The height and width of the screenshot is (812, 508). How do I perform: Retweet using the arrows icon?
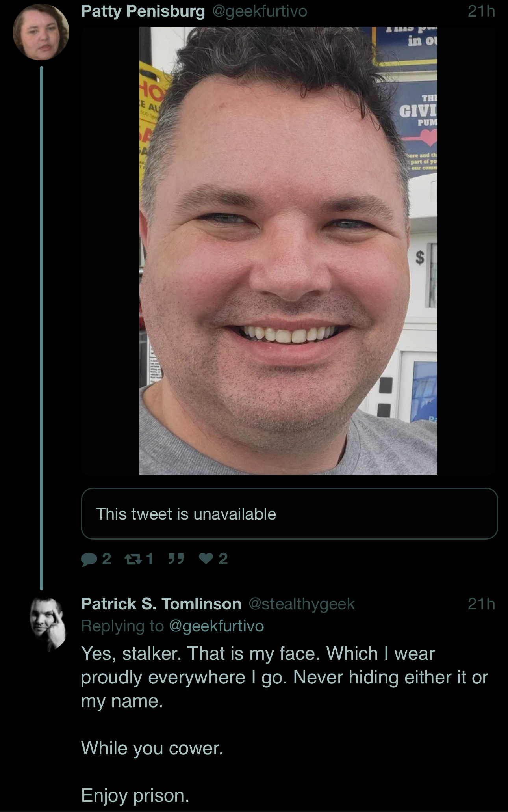coord(133,559)
